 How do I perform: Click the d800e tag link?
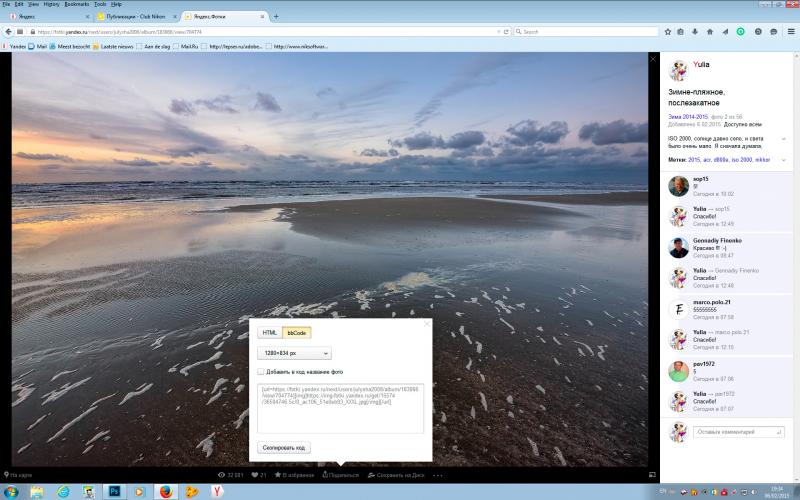(722, 160)
